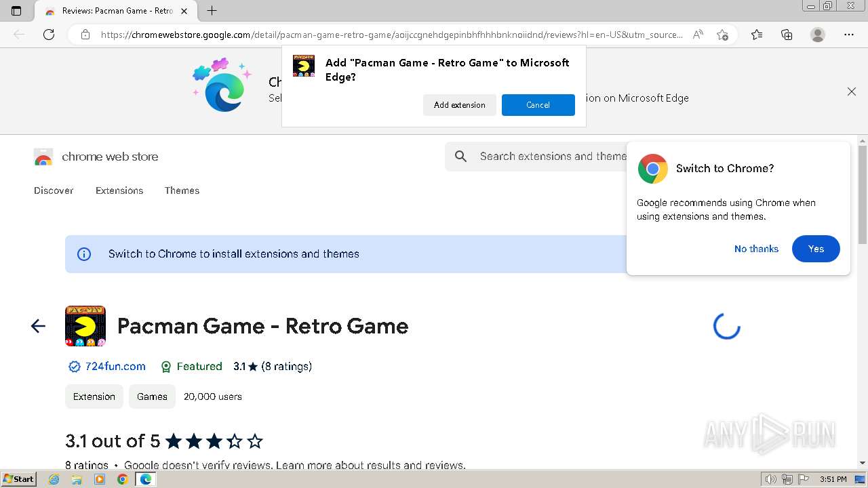Cancel the extension install prompt

[538, 105]
